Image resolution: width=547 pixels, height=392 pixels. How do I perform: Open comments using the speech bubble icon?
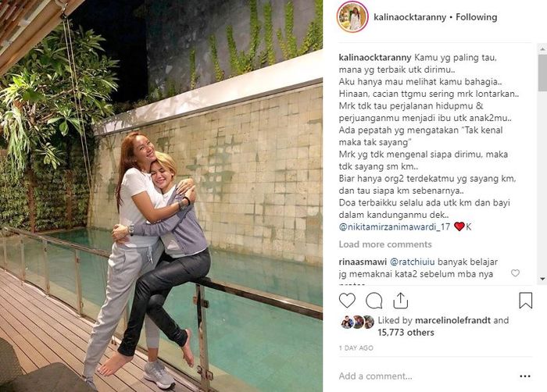tap(374, 301)
